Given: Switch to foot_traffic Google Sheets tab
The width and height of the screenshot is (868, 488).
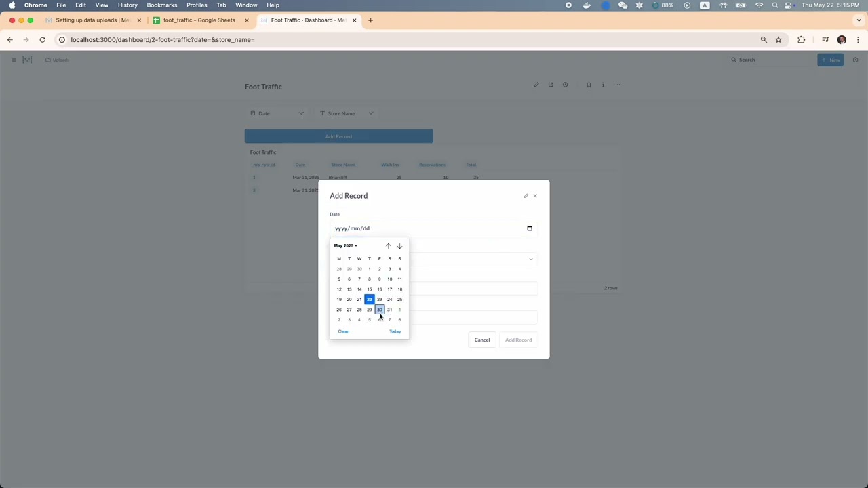Looking at the screenshot, I should click(199, 20).
